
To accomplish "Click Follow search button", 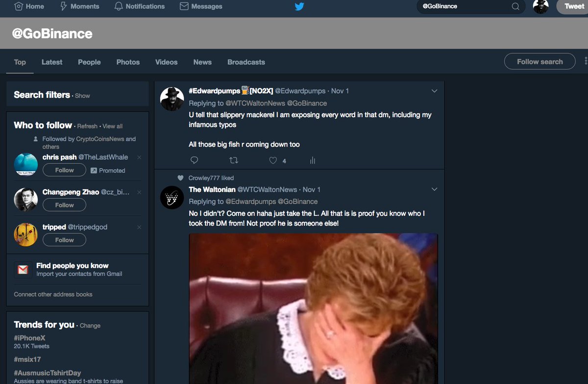I will tap(540, 61).
